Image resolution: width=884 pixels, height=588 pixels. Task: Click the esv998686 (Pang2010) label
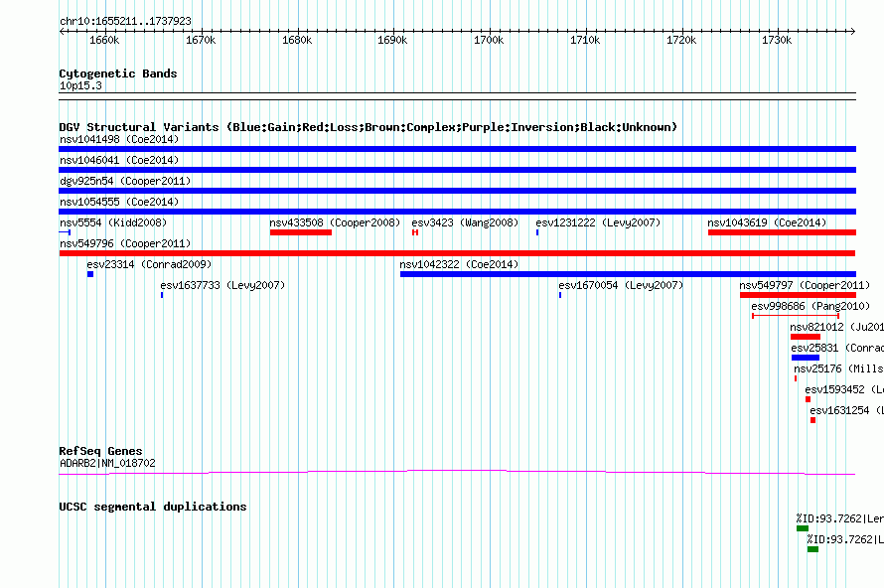pos(810,306)
